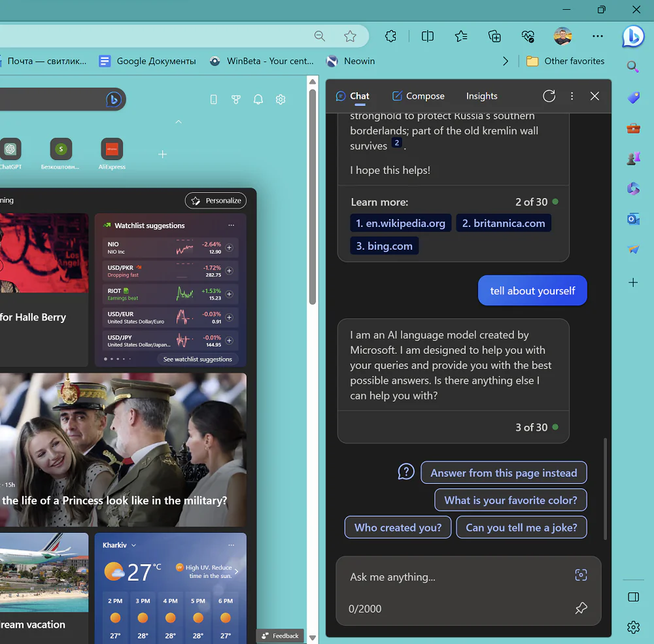Screen dimensions: 654x644
Task: Click screenshot capture icon in chat input
Action: point(581,575)
